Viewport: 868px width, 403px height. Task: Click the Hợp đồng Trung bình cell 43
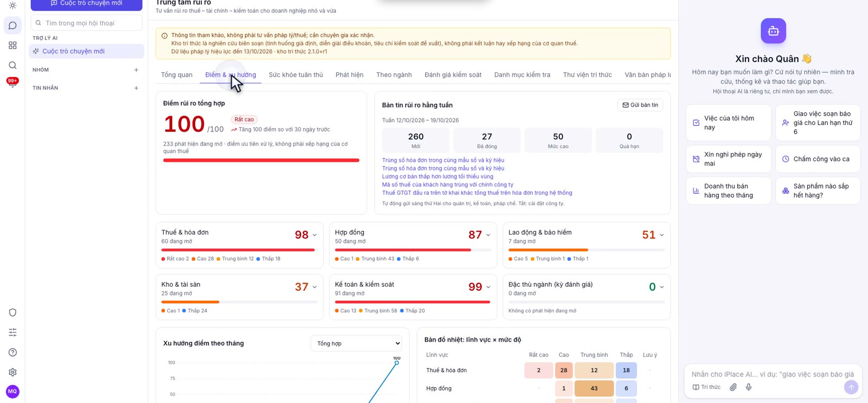[594, 388]
